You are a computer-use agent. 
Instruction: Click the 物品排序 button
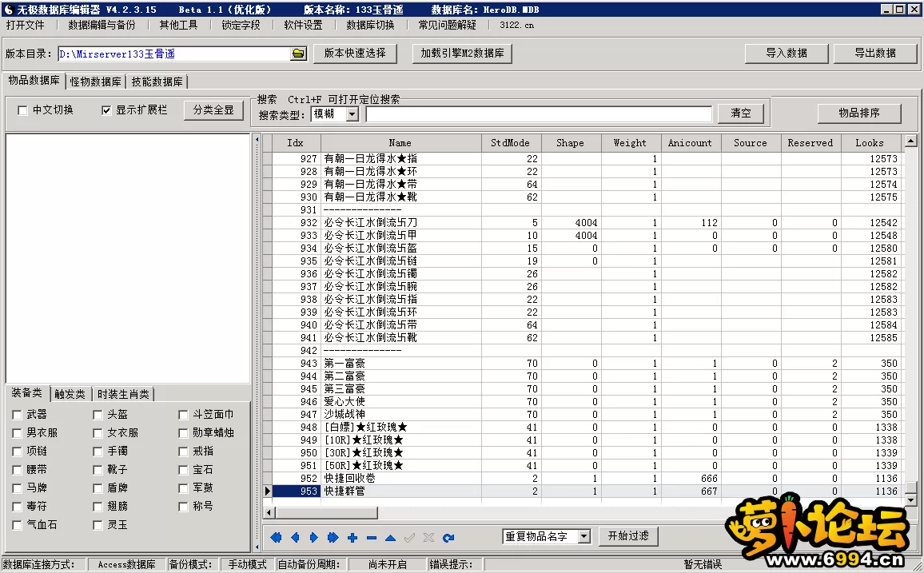coord(859,113)
